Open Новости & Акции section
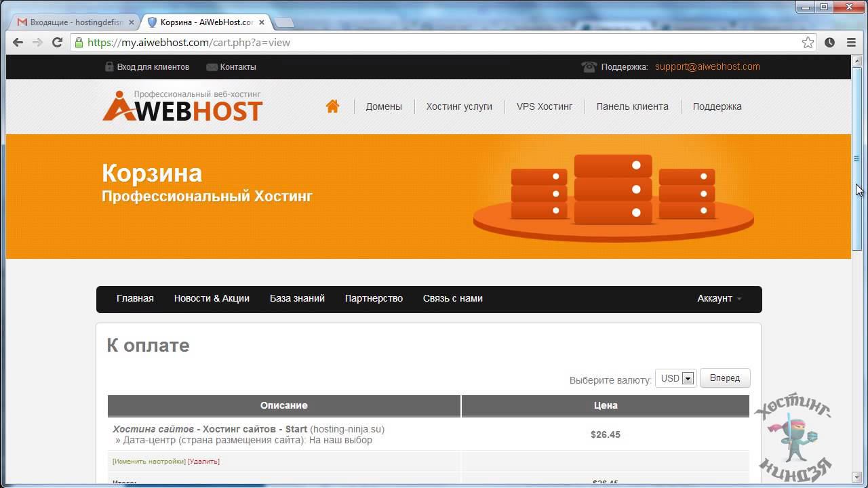This screenshot has width=868, height=488. click(x=212, y=298)
